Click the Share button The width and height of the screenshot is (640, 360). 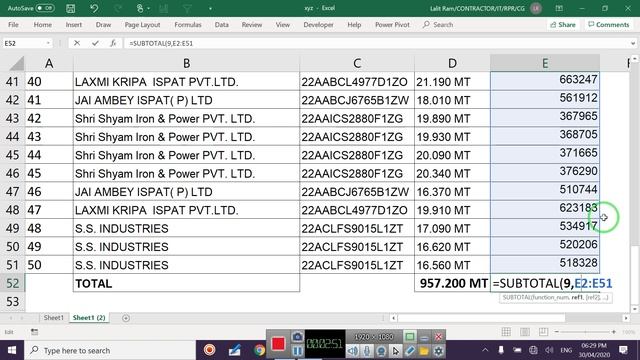pyautogui.click(x=563, y=24)
